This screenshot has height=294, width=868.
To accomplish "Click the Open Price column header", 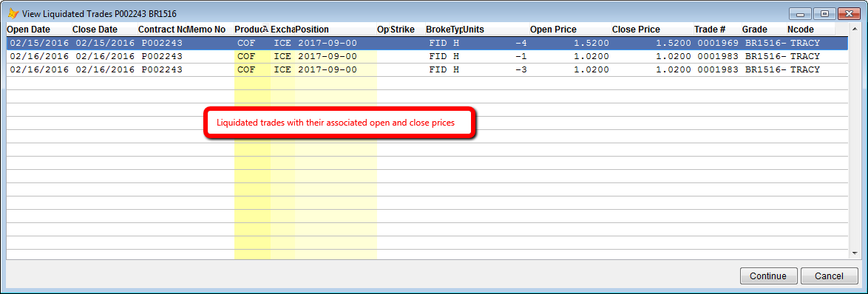I will click(570, 30).
